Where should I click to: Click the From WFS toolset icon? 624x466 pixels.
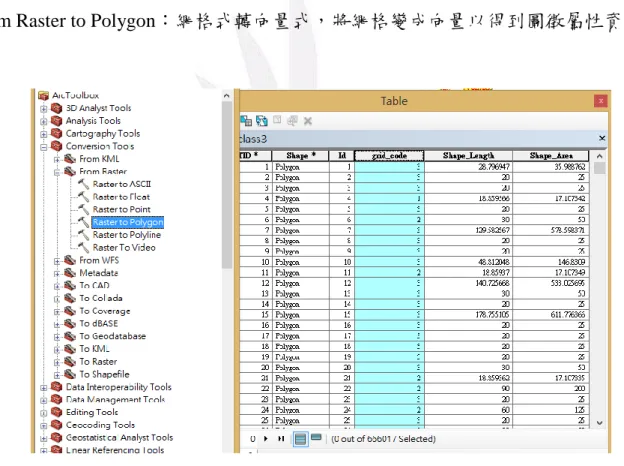point(70,260)
